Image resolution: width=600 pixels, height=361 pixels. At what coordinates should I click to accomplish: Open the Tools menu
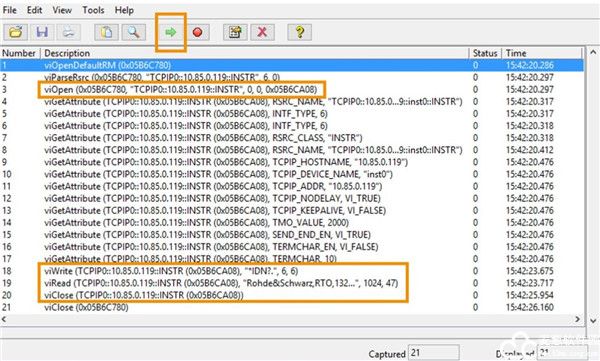(x=93, y=10)
